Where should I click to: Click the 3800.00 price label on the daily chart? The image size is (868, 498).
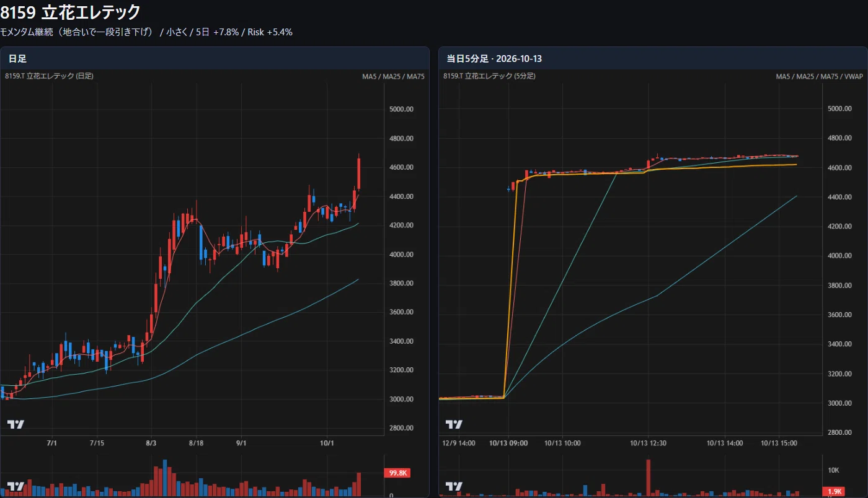[x=401, y=283]
